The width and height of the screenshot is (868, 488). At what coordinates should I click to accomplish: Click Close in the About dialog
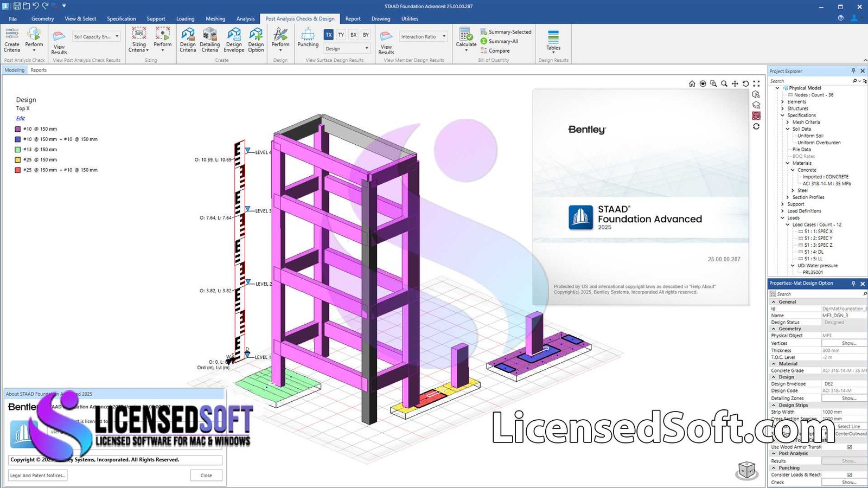[x=206, y=476]
